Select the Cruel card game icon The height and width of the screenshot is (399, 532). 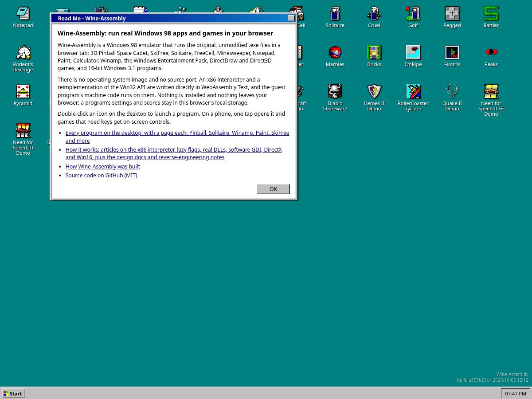[374, 17]
